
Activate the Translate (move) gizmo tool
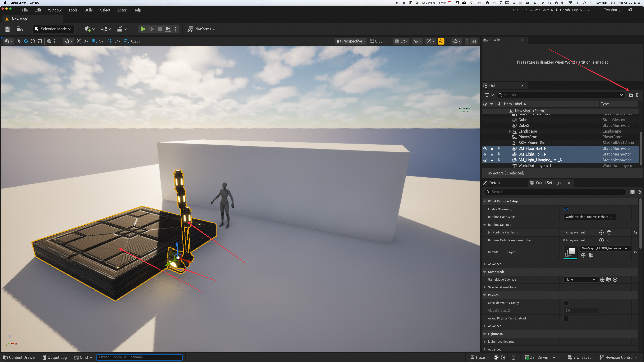tap(26, 41)
